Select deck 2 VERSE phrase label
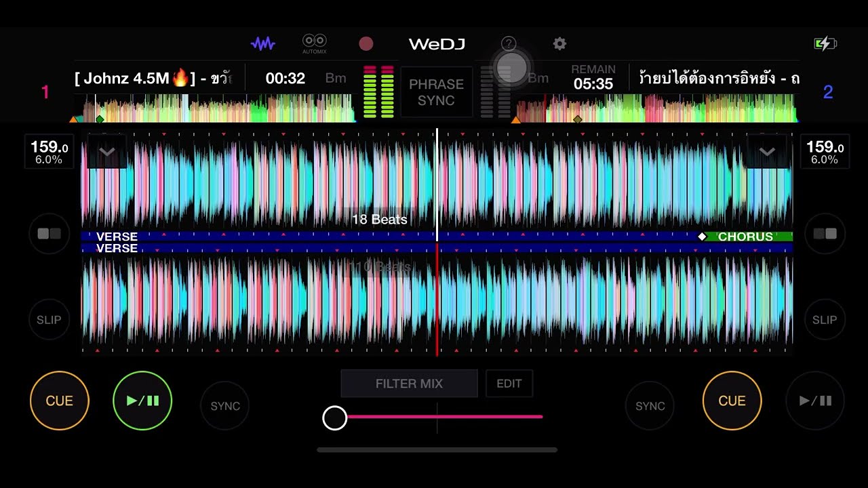Screen dimensions: 868x488 tap(117, 249)
